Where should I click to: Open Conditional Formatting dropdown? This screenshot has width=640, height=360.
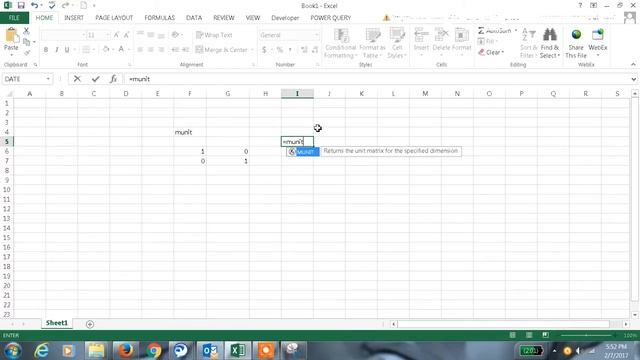click(340, 43)
